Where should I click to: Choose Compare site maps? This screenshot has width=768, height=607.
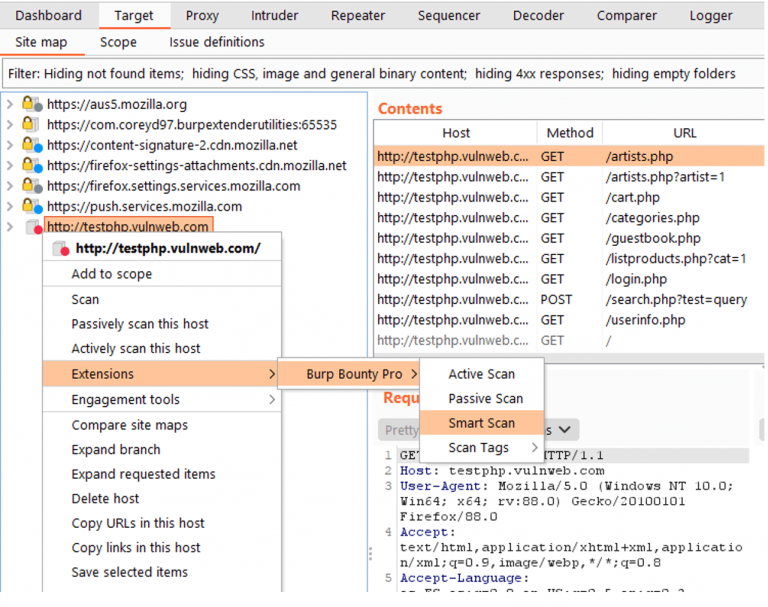tap(162, 425)
